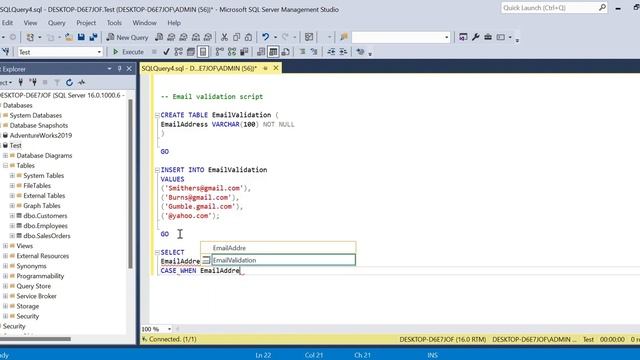Click the Increase Indent icon

pos(343,52)
